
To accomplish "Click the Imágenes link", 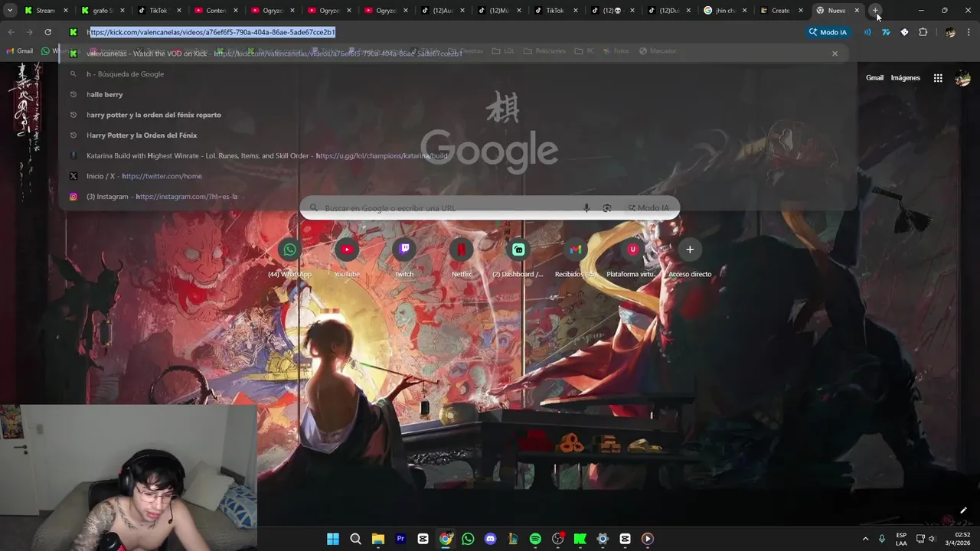I will [x=905, y=78].
